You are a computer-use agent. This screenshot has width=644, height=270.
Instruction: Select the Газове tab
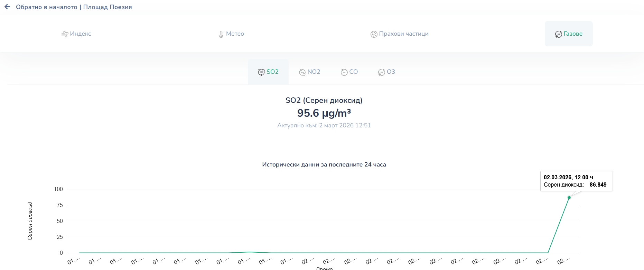pos(573,34)
